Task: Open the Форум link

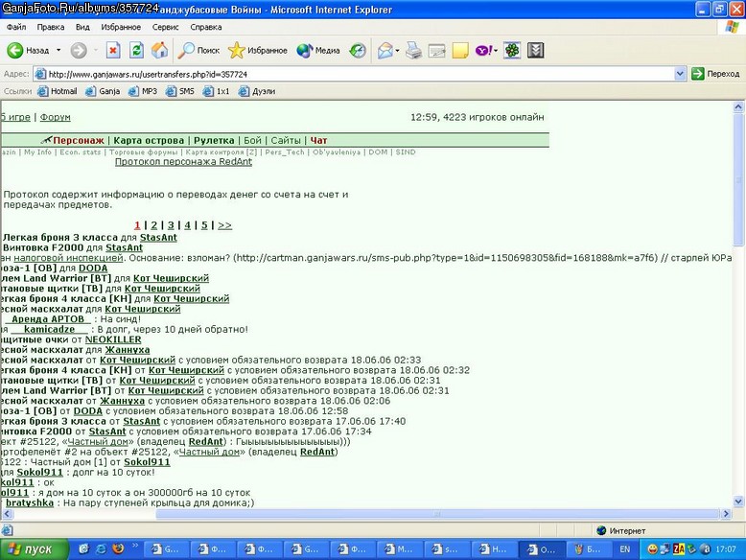Action: pos(56,117)
